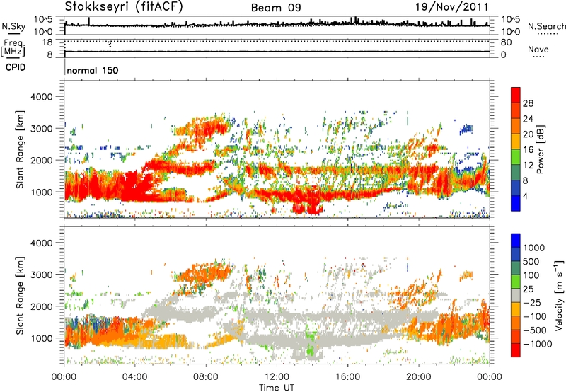Click the '16' tick on Power colorbar
566x392 pixels.
coord(528,150)
